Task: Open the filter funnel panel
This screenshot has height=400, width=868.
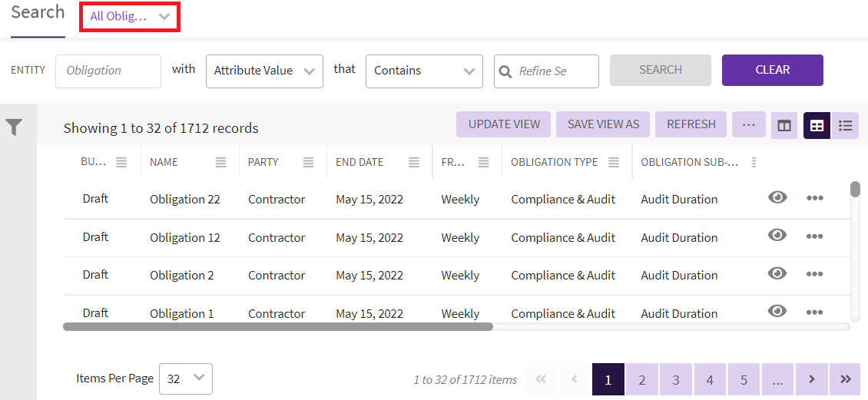Action: (x=14, y=127)
